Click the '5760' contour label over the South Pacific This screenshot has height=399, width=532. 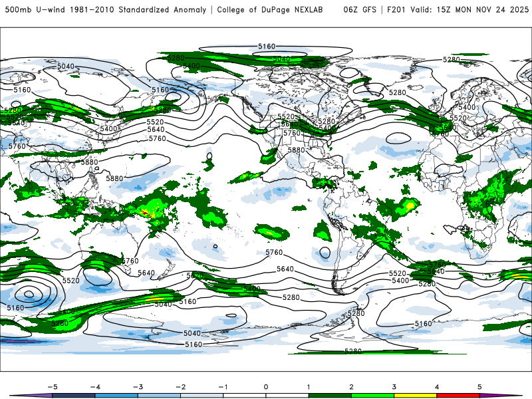pos(274,253)
